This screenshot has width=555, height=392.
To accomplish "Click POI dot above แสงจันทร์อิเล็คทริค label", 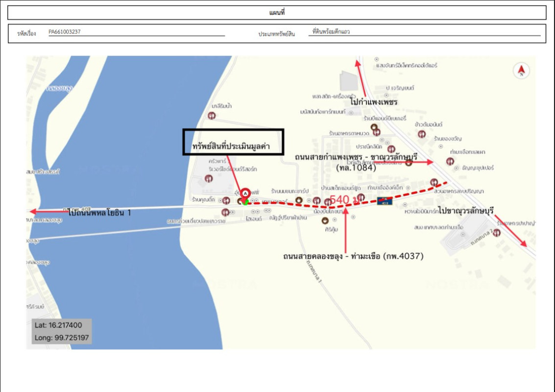I will coord(377,59).
